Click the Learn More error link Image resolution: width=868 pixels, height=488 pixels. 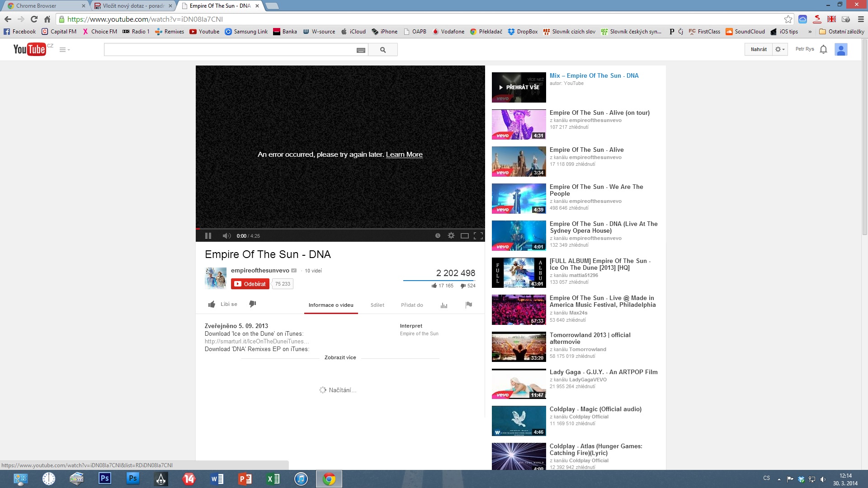[404, 155]
